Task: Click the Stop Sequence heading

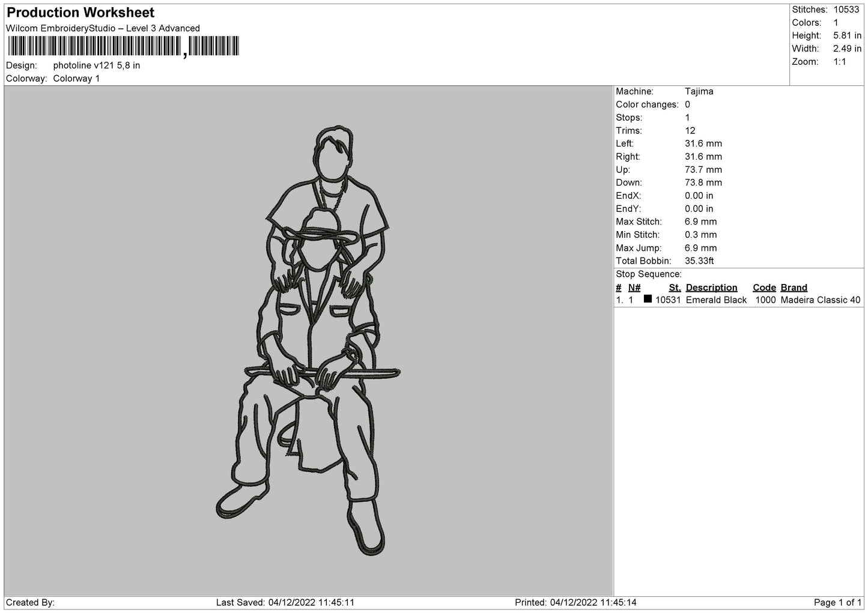Action: pyautogui.click(x=649, y=274)
